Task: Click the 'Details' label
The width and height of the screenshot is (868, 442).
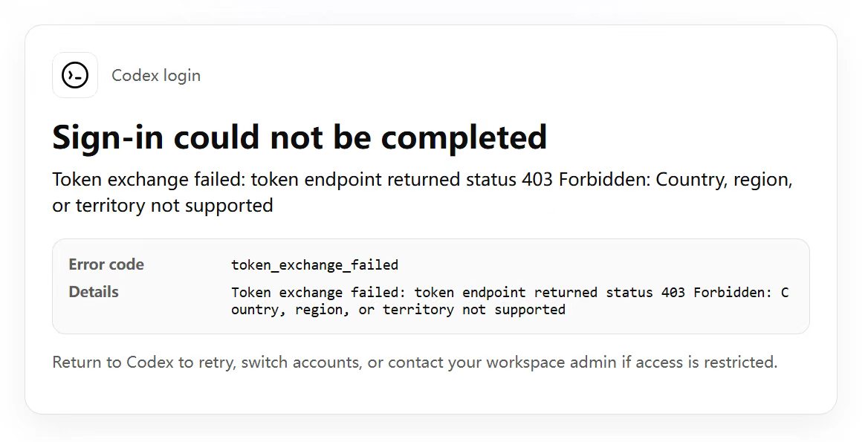Action: click(94, 291)
